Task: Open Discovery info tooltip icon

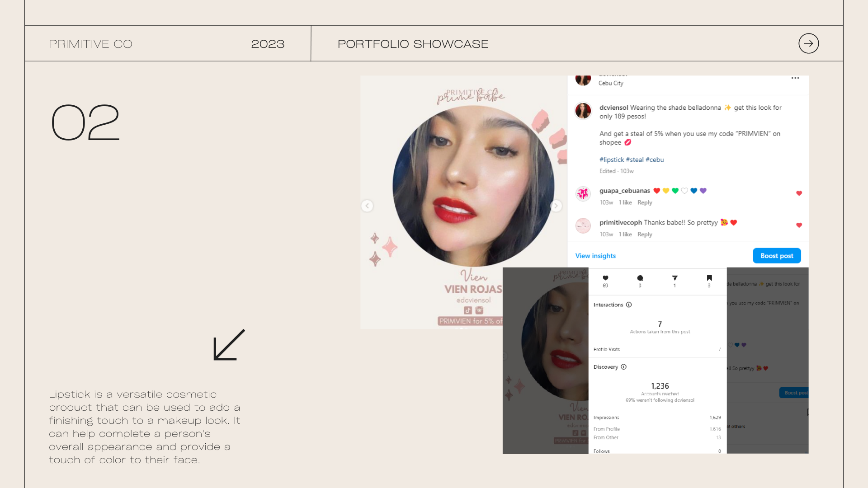Action: 623,367
